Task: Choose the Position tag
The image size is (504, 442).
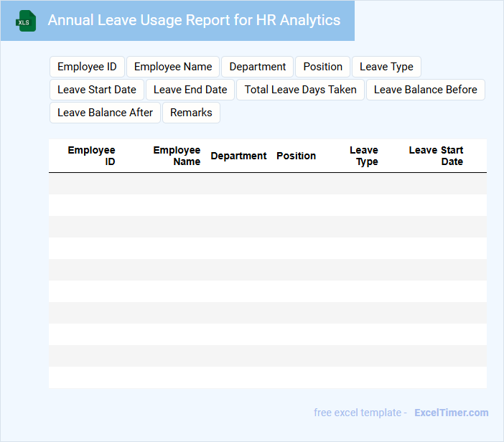Action: (322, 67)
